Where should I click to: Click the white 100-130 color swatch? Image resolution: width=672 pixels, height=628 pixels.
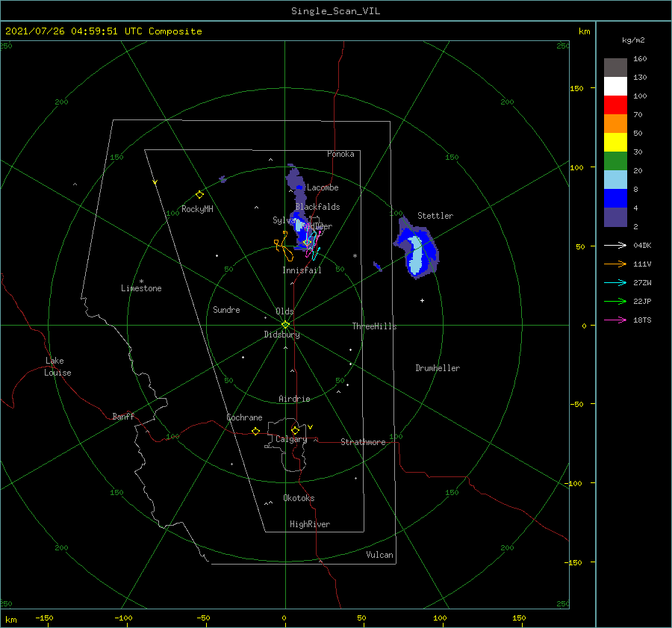tap(615, 86)
